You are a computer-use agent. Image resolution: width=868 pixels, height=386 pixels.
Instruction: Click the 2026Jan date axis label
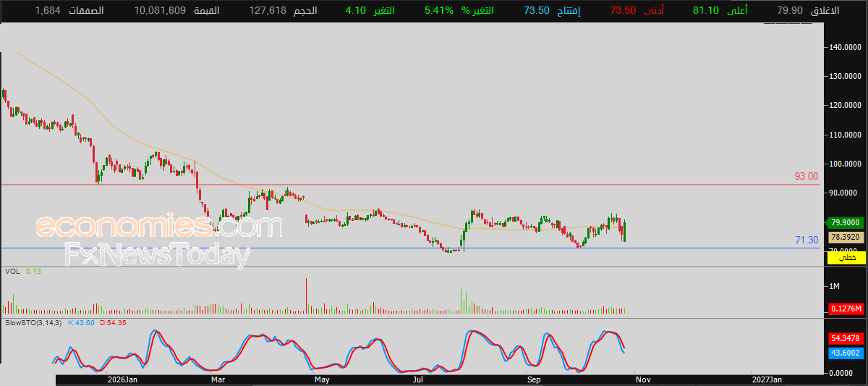[122, 379]
